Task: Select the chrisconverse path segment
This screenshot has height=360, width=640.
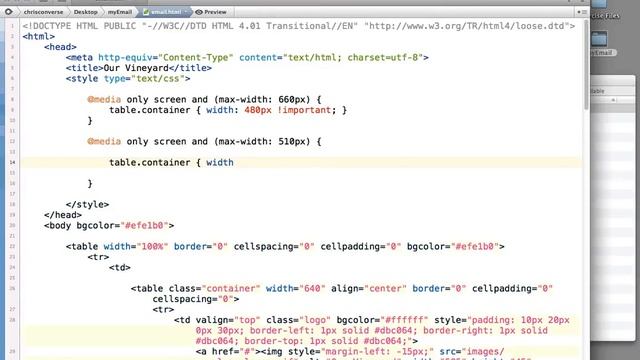Action: tap(43, 12)
